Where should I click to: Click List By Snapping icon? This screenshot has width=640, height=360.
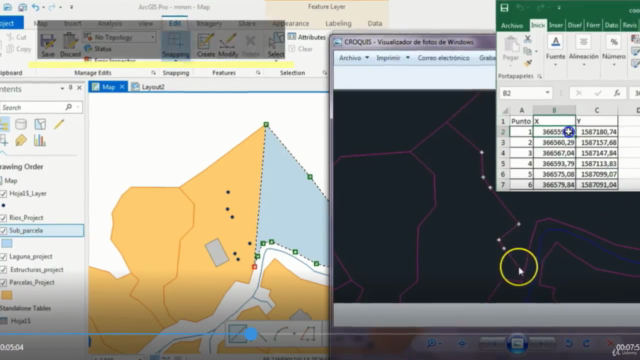pyautogui.click(x=4, y=141)
